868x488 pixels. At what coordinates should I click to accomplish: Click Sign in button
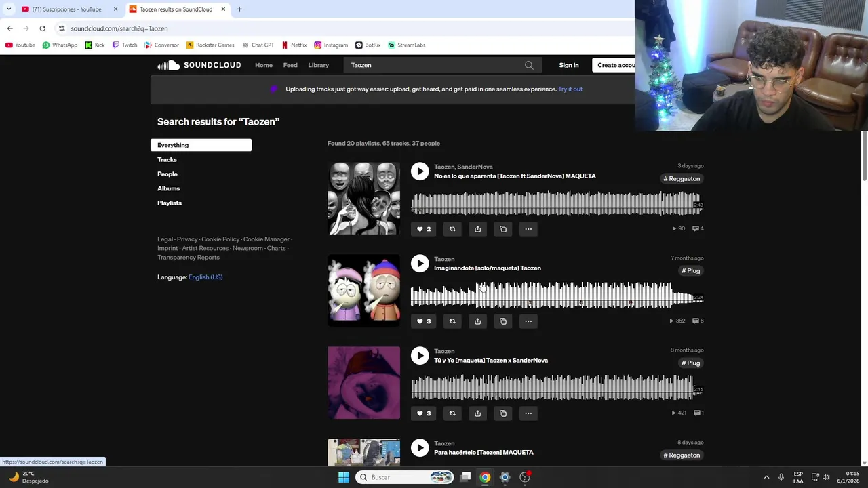[x=569, y=65]
